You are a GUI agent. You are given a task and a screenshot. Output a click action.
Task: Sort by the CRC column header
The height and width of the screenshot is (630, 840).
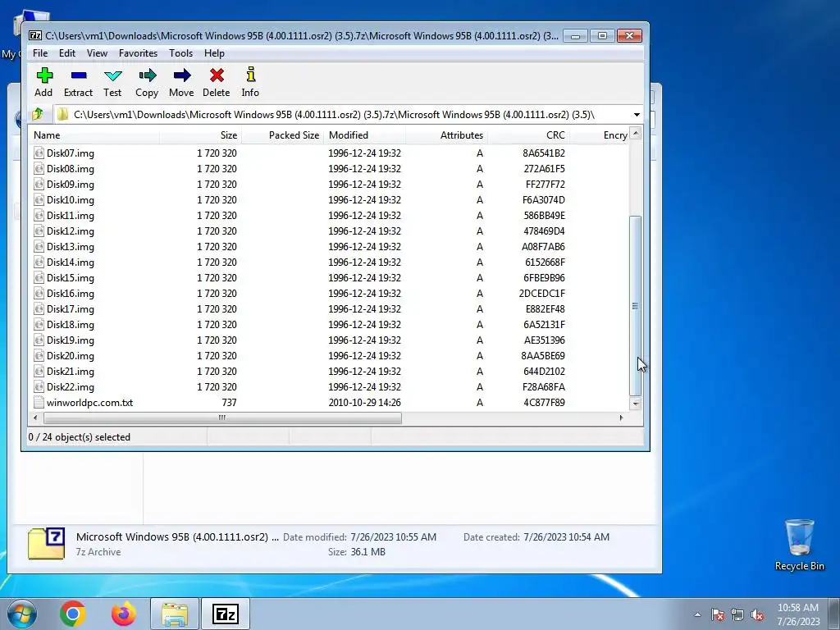click(528, 135)
